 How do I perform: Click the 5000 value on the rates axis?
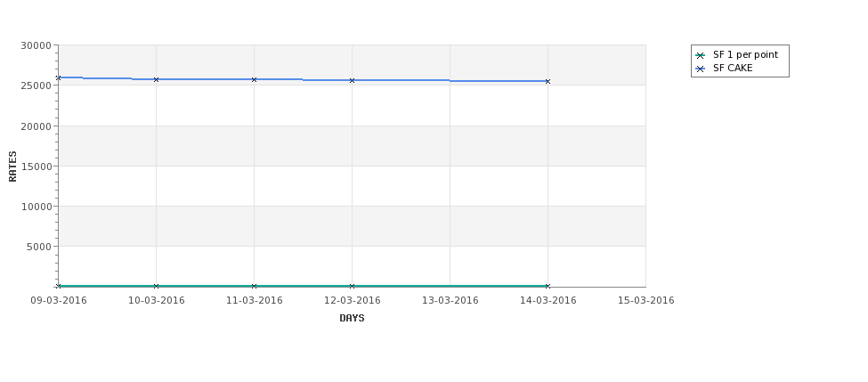tap(39, 247)
